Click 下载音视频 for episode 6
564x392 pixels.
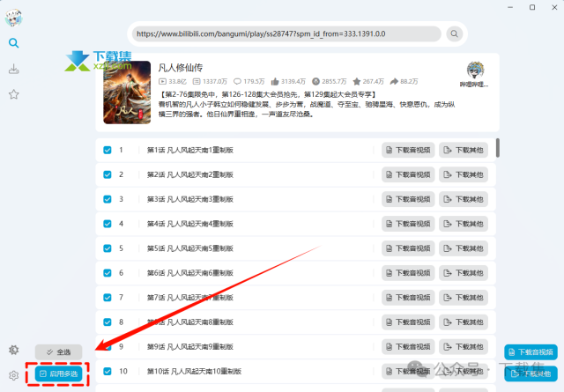(408, 273)
